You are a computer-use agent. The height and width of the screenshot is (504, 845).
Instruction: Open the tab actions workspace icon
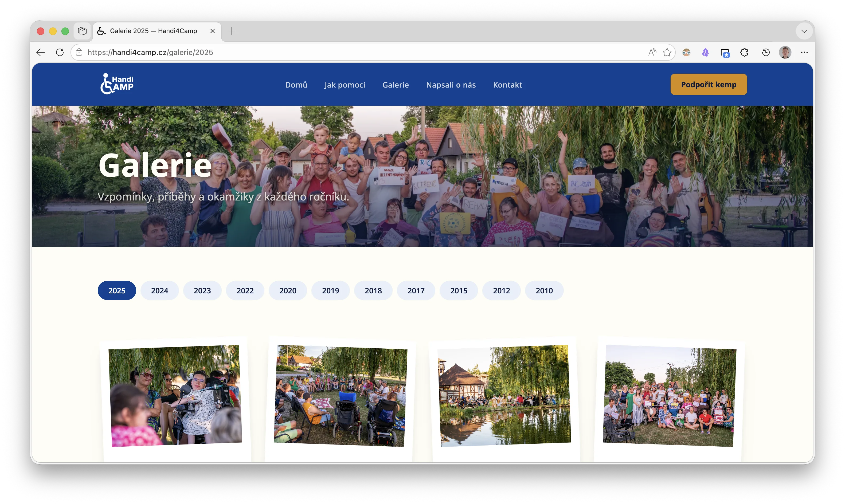pyautogui.click(x=82, y=31)
